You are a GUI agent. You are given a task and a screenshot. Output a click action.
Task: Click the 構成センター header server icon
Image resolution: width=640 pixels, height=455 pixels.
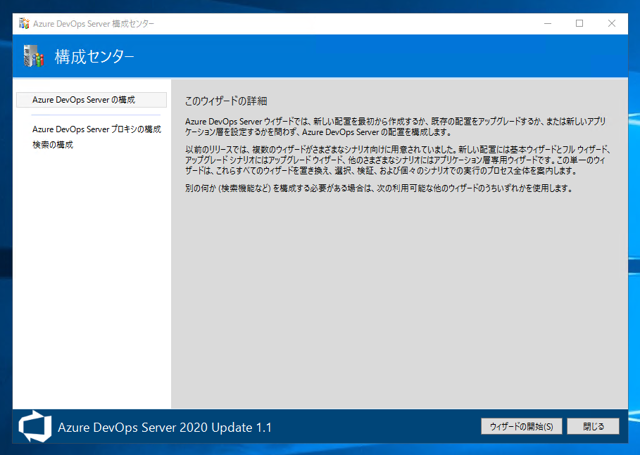coord(33,56)
